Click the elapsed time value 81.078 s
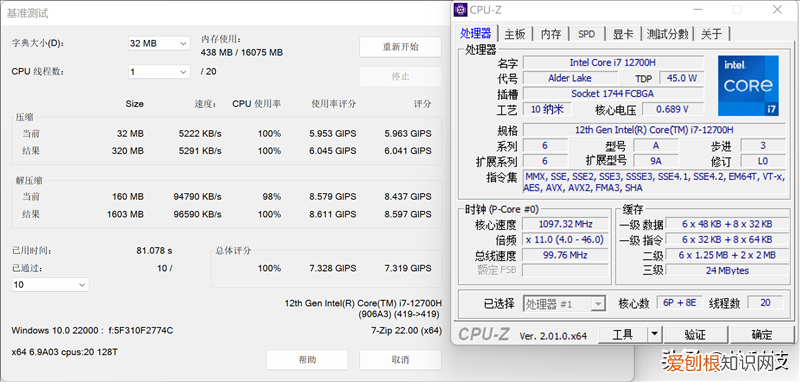 (x=154, y=251)
